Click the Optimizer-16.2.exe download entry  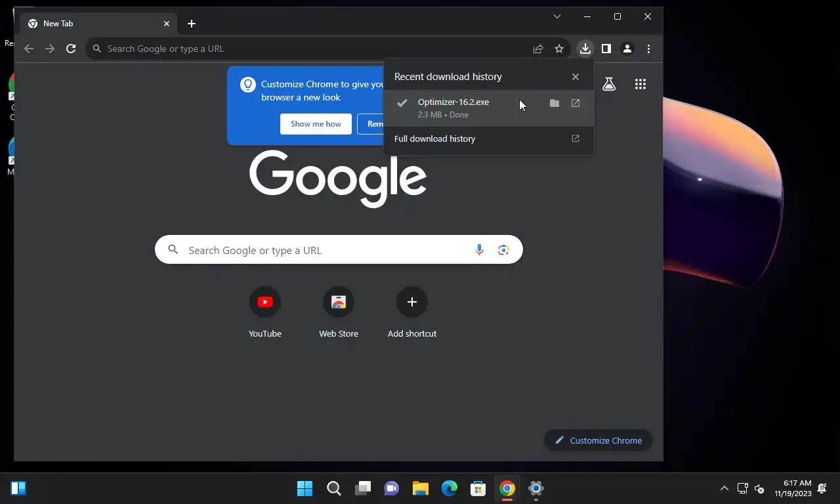[489, 108]
